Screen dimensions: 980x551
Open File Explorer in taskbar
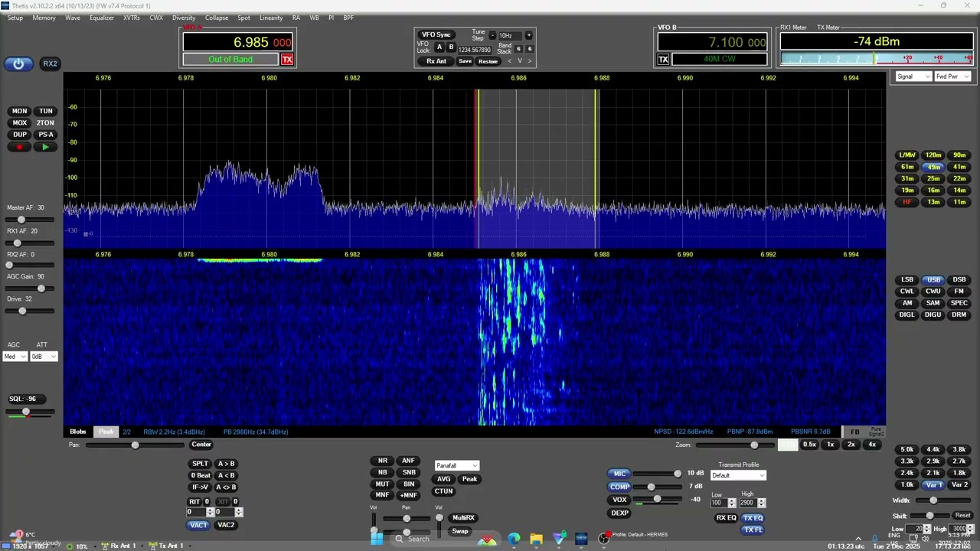click(536, 539)
